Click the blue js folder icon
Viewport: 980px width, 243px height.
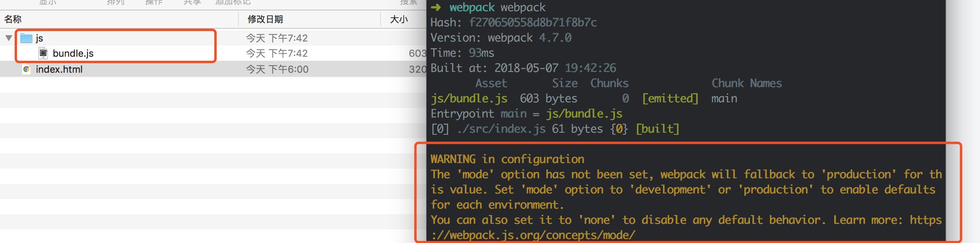(26, 38)
